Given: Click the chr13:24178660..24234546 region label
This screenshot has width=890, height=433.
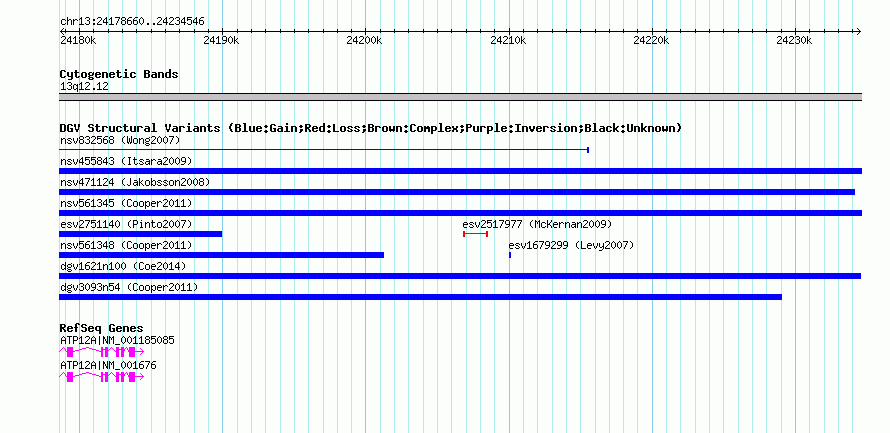Looking at the screenshot, I should (x=132, y=22).
